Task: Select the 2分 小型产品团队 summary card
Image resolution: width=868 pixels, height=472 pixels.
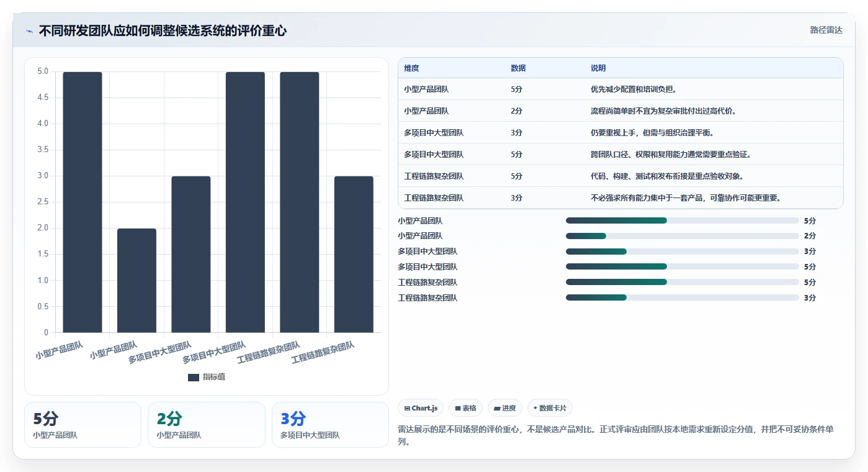Action: coord(207,425)
